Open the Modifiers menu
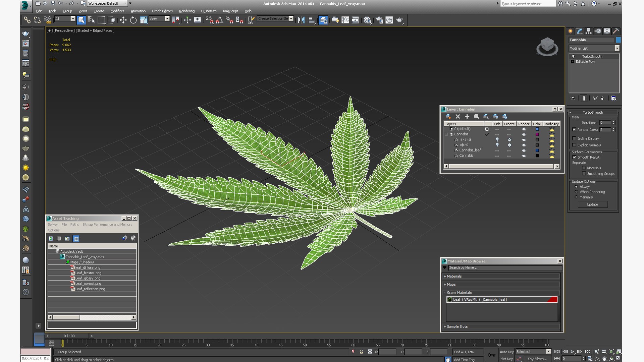 pos(117,11)
